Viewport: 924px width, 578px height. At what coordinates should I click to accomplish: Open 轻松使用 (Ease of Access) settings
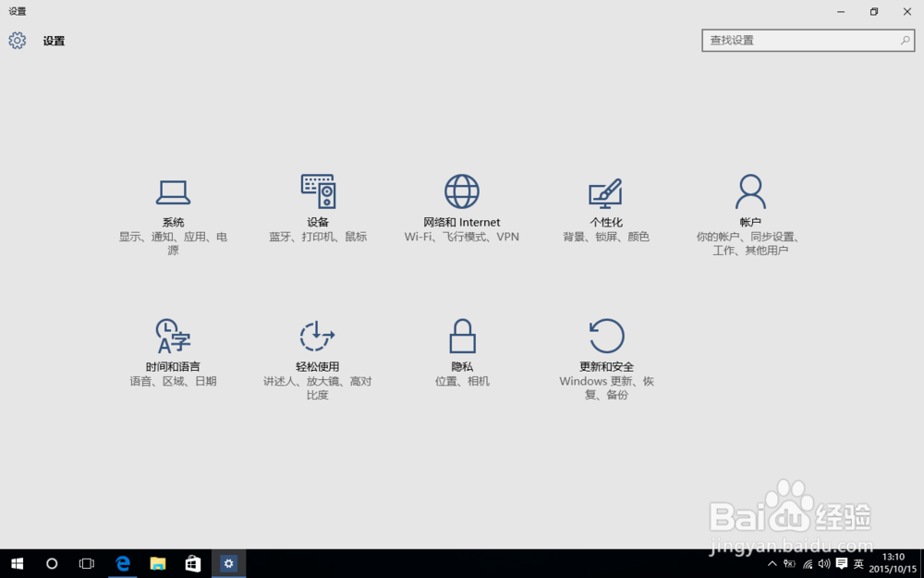pyautogui.click(x=317, y=350)
